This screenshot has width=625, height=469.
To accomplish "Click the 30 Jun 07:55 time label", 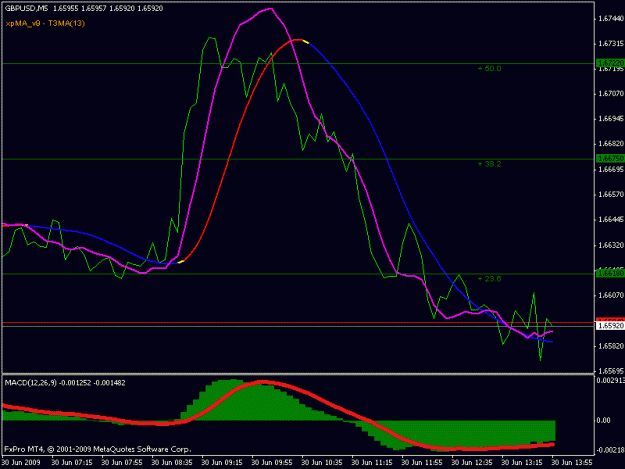I will [x=122, y=463].
